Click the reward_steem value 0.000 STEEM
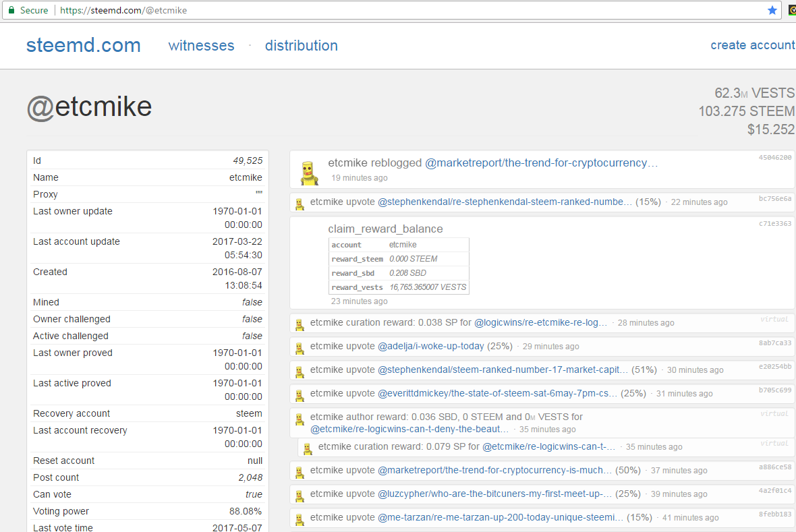Viewport: 796px width, 532px height. (414, 259)
